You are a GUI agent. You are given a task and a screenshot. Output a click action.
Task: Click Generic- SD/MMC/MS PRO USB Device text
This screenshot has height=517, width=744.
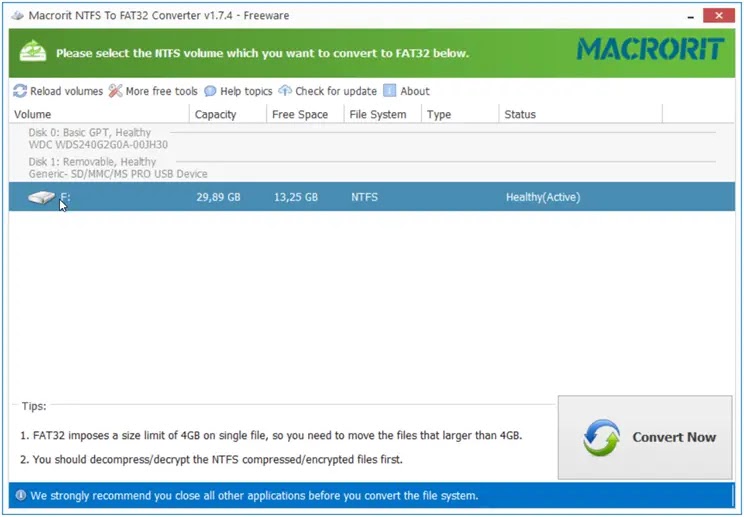point(118,174)
